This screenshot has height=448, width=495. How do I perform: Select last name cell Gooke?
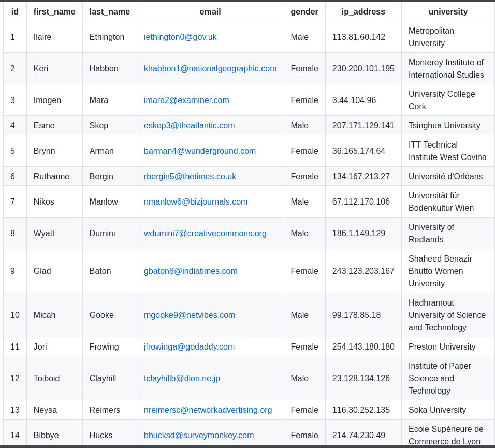click(x=110, y=315)
